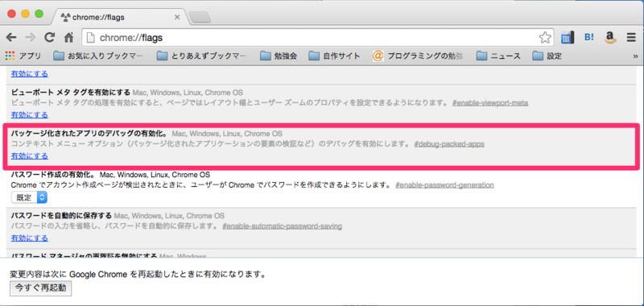Image resolution: width=644 pixels, height=306 pixels.
Task: Click the パスワード作成の有効化。 heading
Action: pos(53,175)
